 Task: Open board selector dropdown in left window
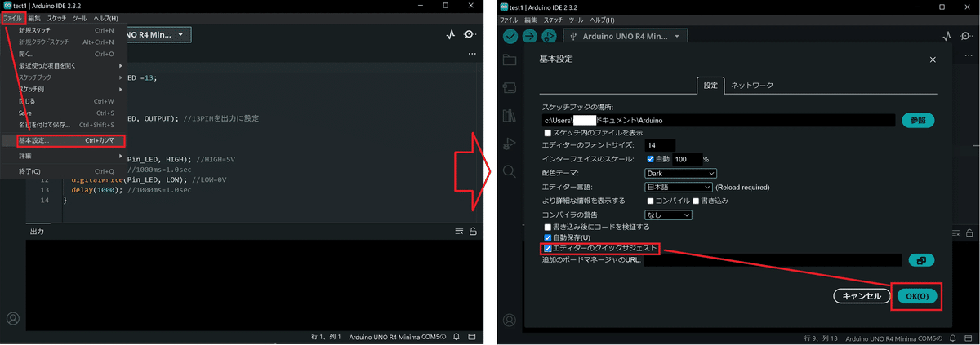click(160, 34)
